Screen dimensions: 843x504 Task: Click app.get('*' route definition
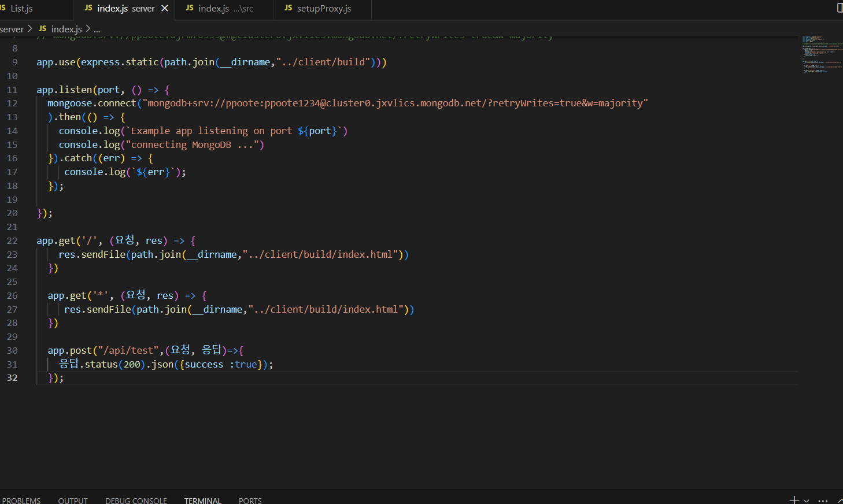127,295
